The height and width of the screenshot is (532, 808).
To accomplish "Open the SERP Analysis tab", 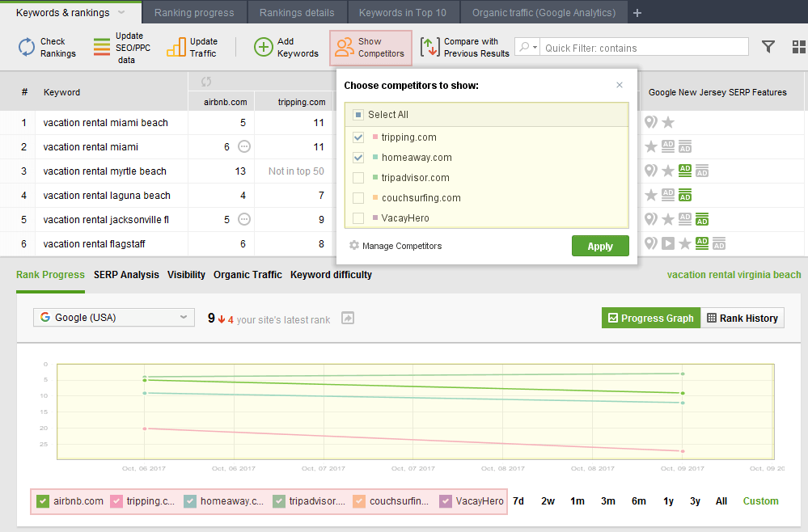I will pos(126,275).
